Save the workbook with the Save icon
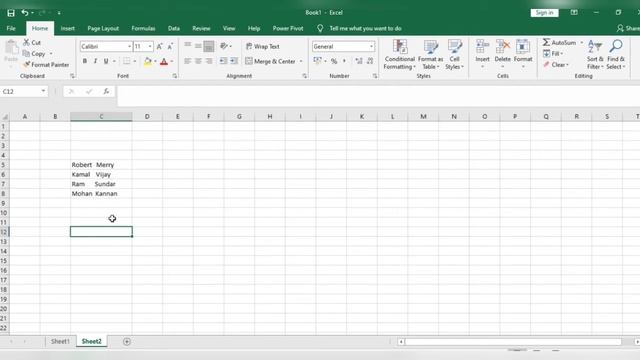This screenshot has width=640, height=360. click(x=11, y=13)
